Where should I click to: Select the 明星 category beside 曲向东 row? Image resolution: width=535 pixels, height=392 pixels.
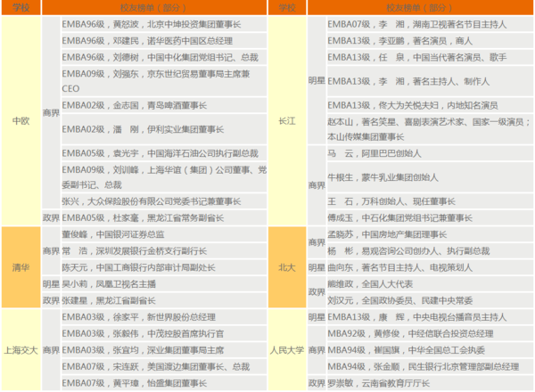coord(317,267)
